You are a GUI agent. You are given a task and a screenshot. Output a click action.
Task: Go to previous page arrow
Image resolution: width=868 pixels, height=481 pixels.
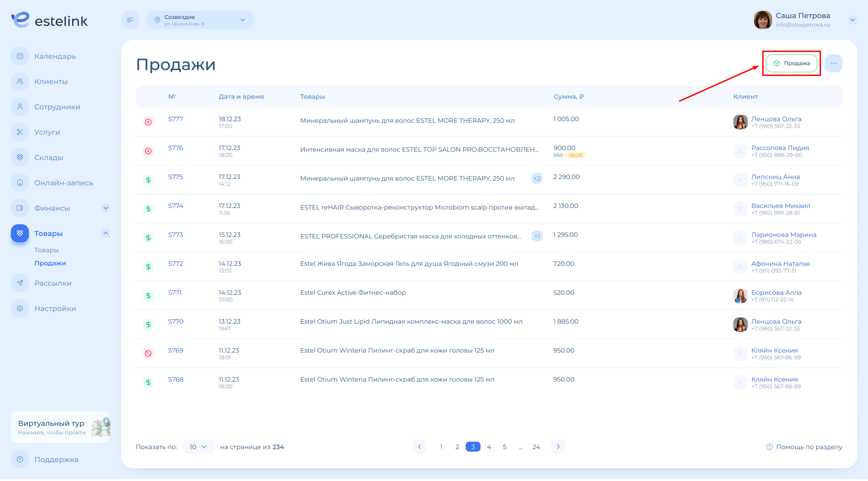point(419,447)
